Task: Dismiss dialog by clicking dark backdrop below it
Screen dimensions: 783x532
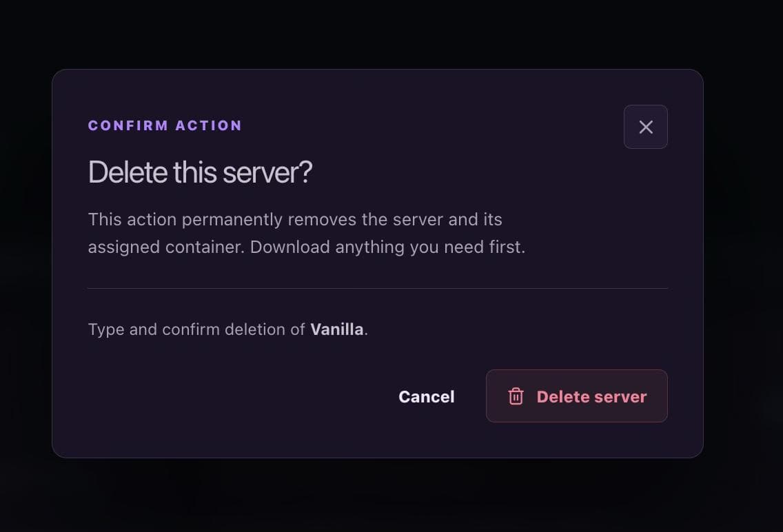Action: tap(378, 495)
